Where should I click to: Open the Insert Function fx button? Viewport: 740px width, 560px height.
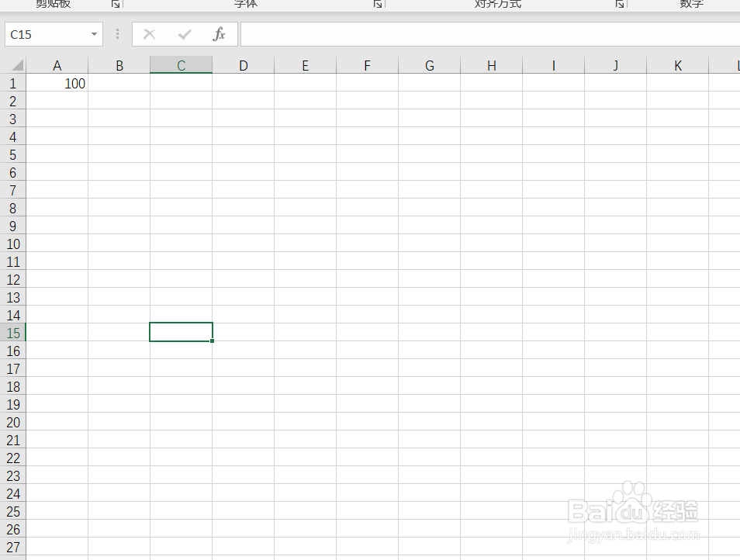[219, 34]
